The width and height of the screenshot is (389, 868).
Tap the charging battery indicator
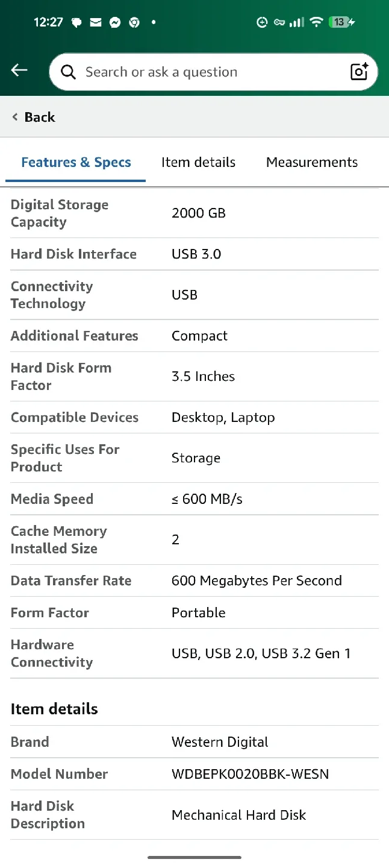[x=339, y=22]
